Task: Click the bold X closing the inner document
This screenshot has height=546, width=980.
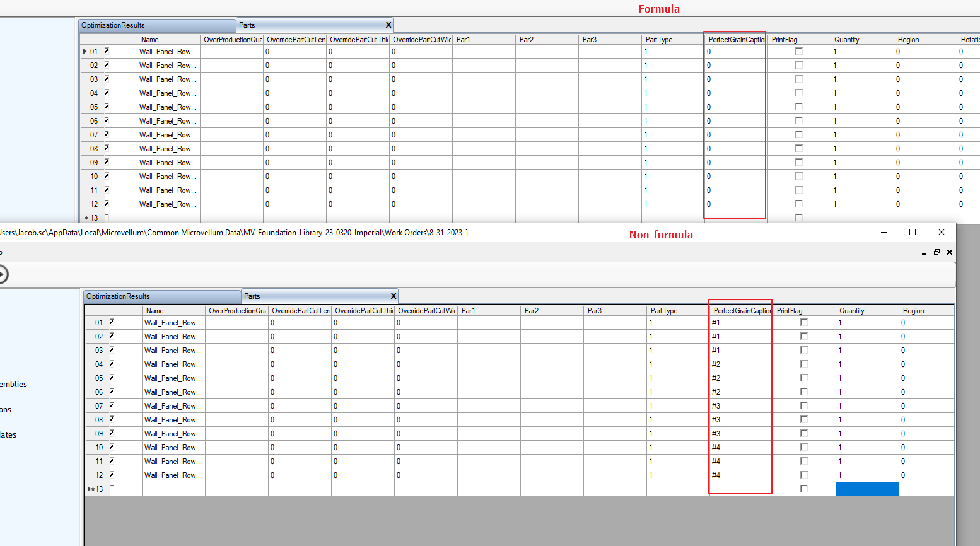Action: (x=950, y=252)
